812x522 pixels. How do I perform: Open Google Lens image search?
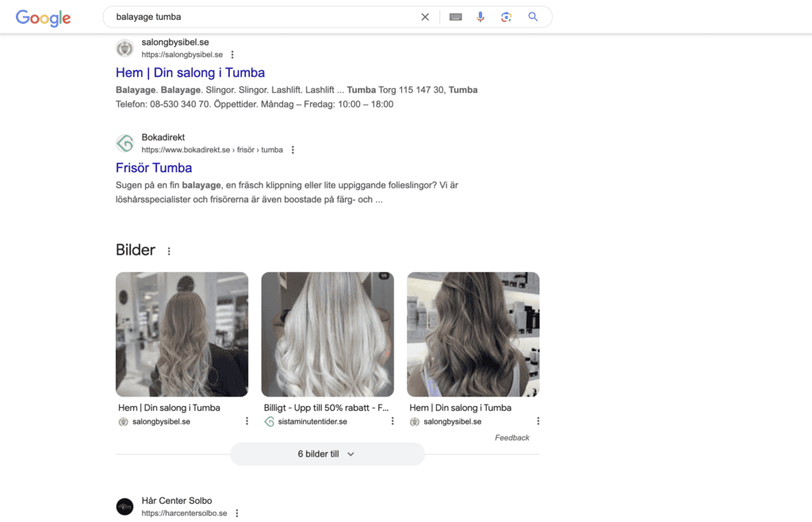coord(506,17)
